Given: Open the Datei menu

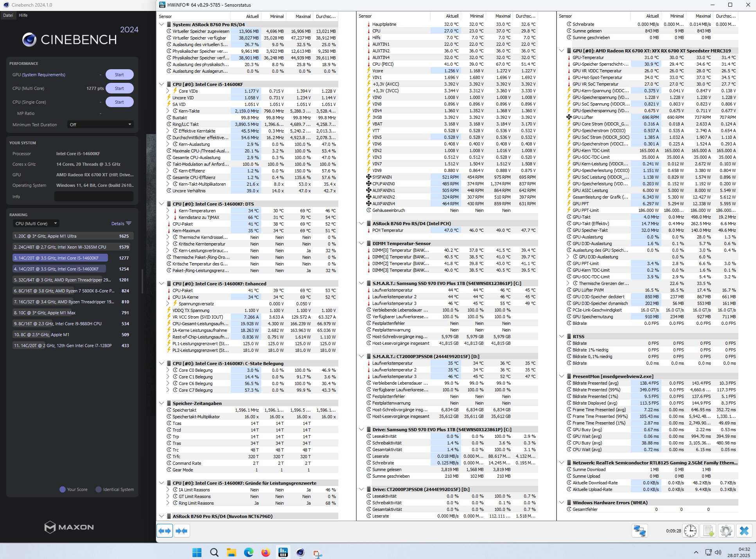Looking at the screenshot, I should (x=8, y=15).
